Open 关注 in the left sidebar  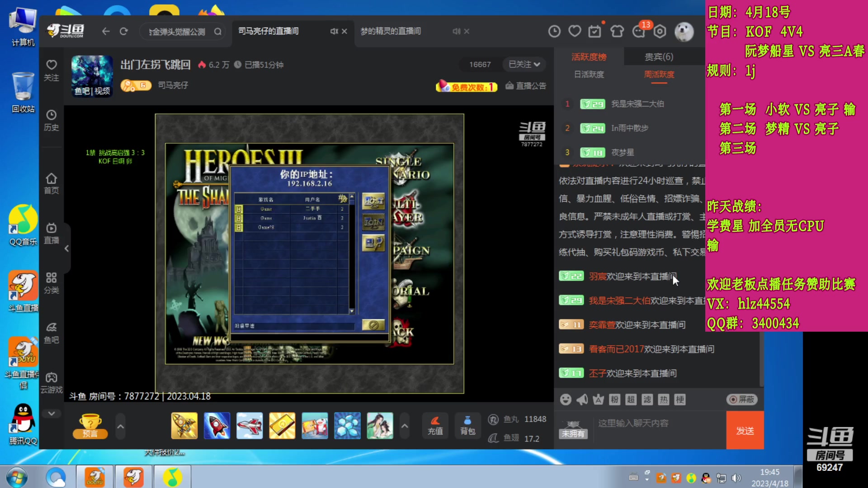click(52, 70)
